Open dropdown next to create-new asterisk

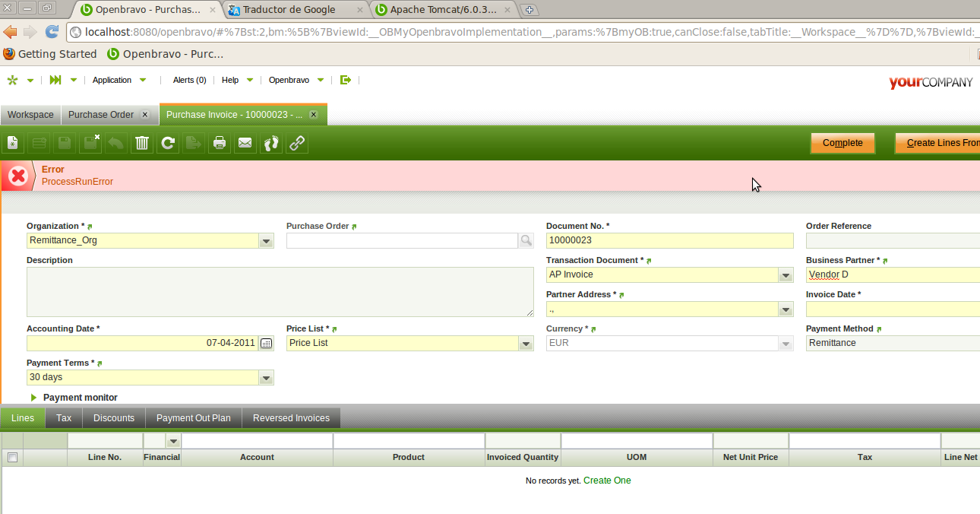[30, 80]
